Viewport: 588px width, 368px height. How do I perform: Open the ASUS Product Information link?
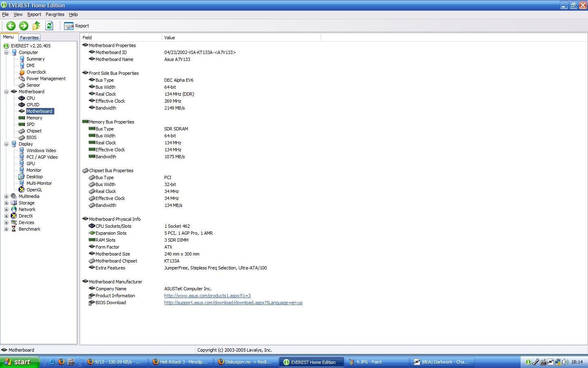pyautogui.click(x=207, y=296)
